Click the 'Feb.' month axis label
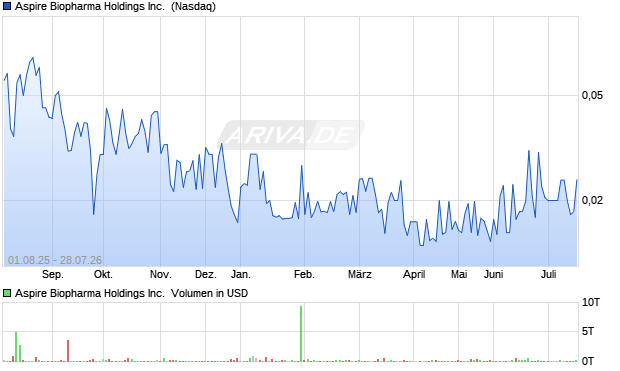Image resolution: width=620 pixels, height=371 pixels. point(304,274)
